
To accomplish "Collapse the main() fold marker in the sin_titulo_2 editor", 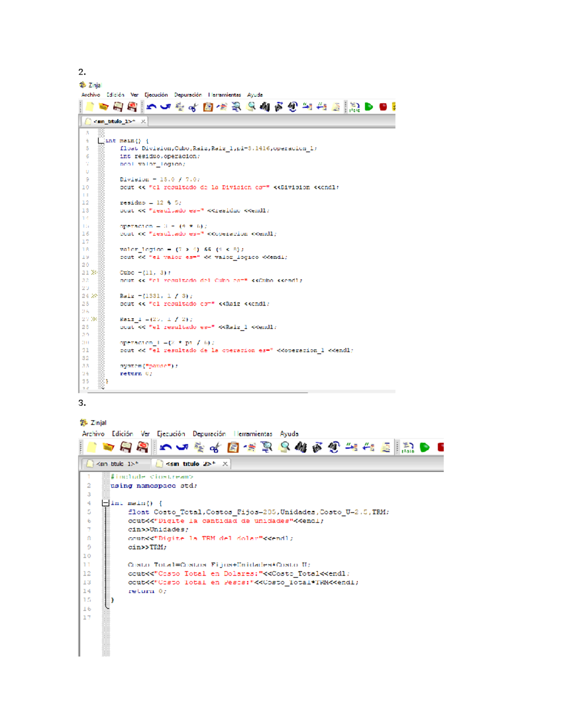I will [x=106, y=503].
